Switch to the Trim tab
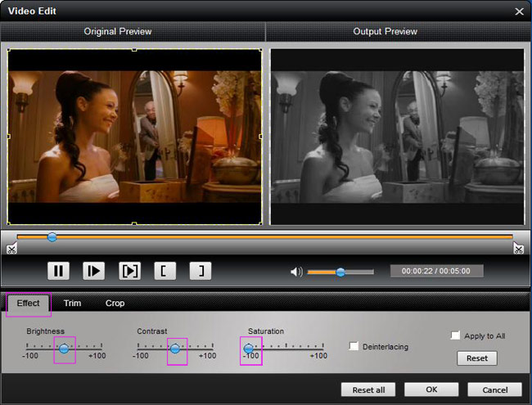The width and height of the screenshot is (532, 405). point(73,304)
